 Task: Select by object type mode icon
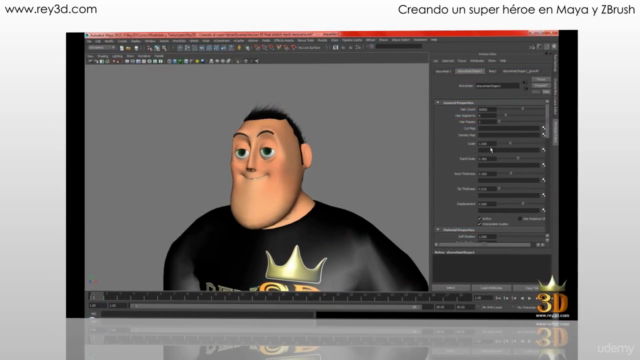click(x=157, y=48)
